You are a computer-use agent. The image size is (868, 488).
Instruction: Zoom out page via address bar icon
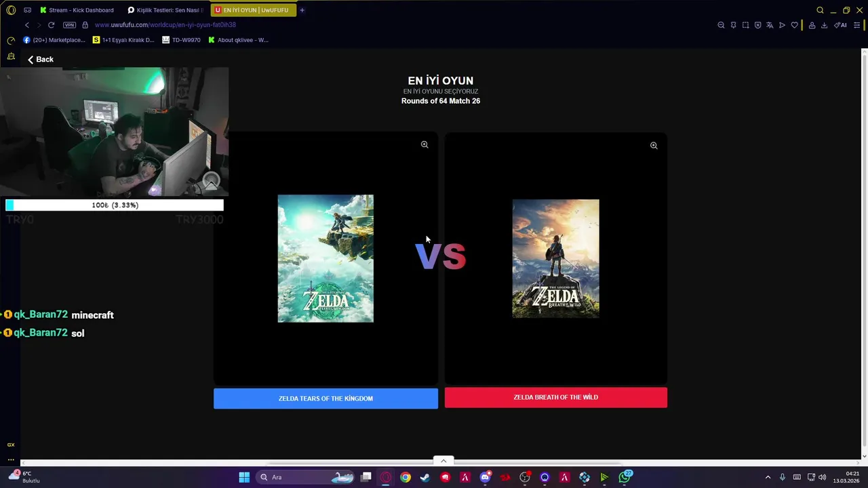point(721,25)
